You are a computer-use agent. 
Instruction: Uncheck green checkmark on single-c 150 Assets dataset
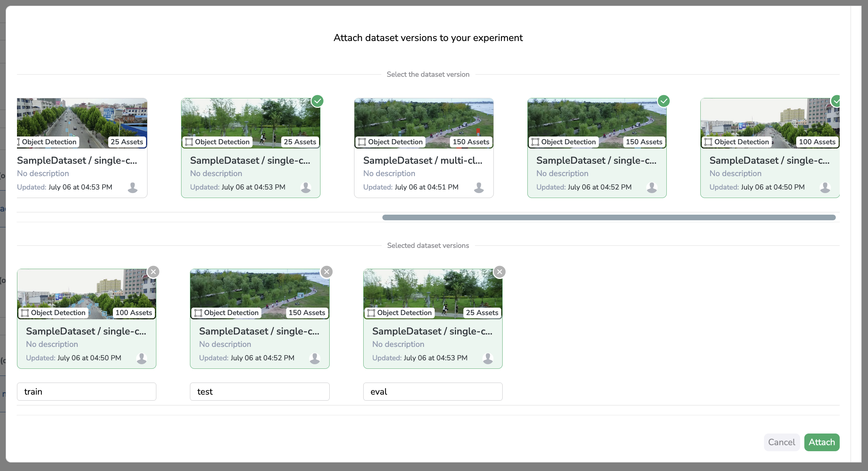(x=664, y=101)
